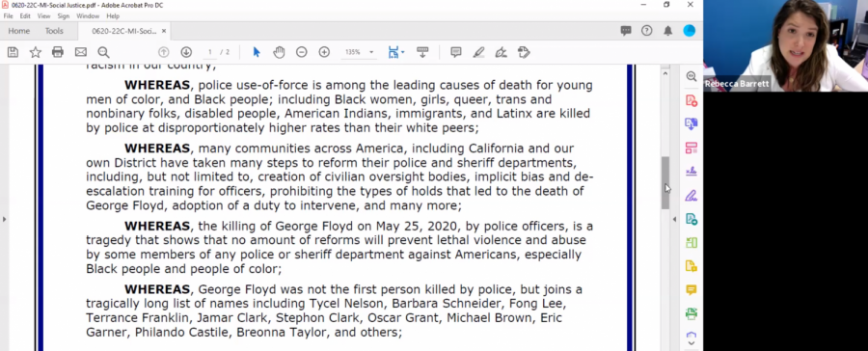Open the View menu

point(43,16)
